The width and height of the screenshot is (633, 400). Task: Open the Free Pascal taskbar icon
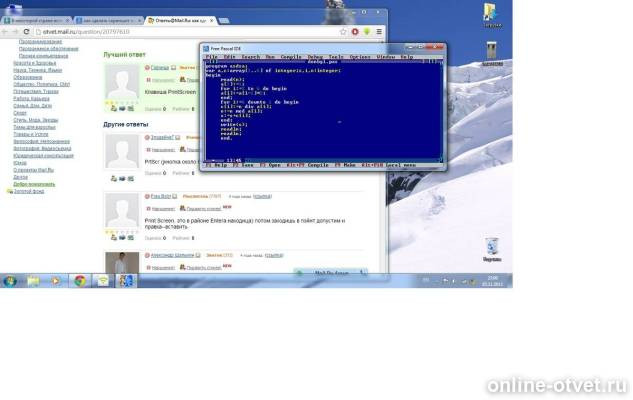coord(126,281)
